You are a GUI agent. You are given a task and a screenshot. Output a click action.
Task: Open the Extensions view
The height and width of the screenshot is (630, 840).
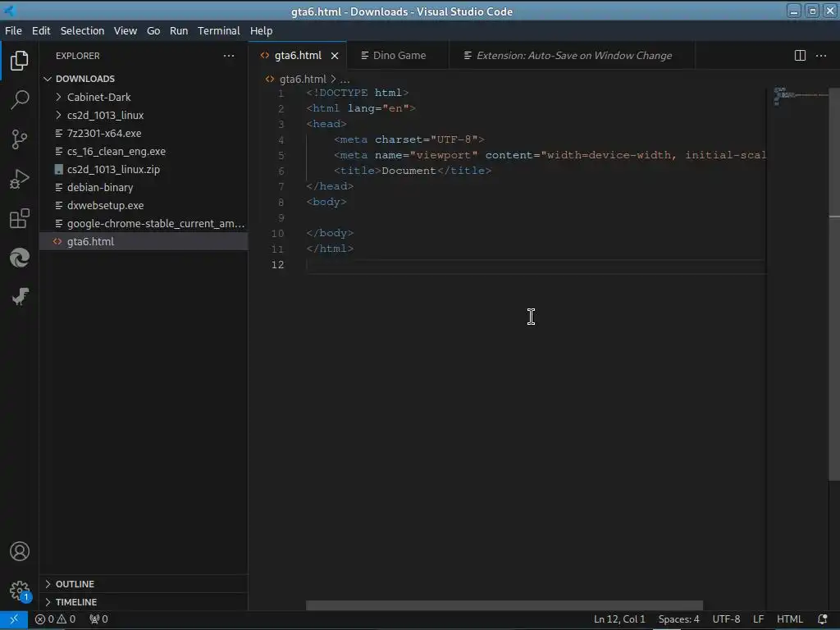(20, 218)
